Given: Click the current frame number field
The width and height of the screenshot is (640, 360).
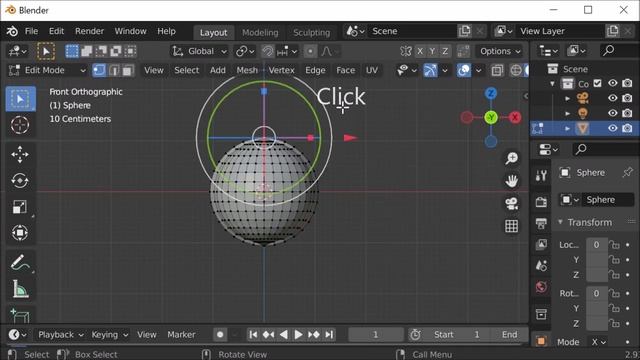Looking at the screenshot, I should click(x=376, y=335).
